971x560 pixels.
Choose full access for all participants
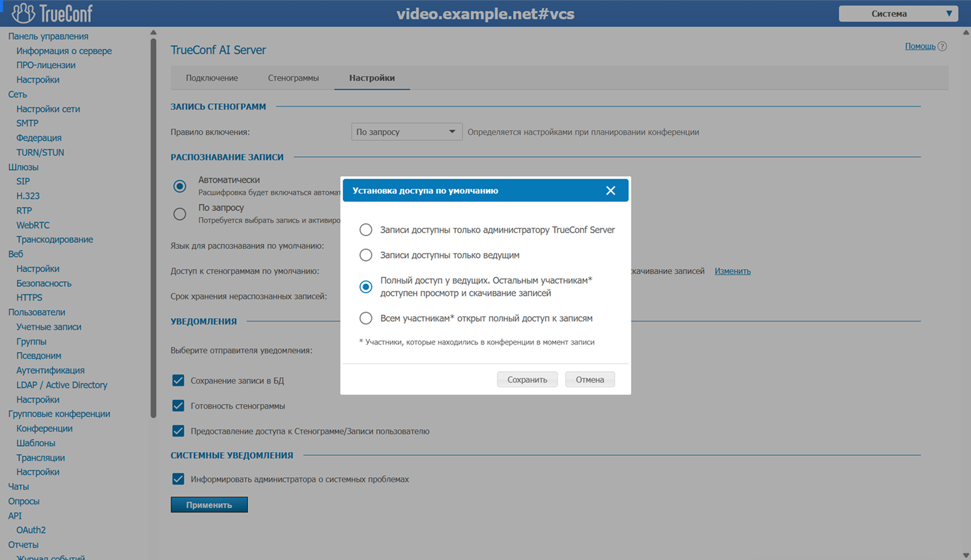[366, 318]
